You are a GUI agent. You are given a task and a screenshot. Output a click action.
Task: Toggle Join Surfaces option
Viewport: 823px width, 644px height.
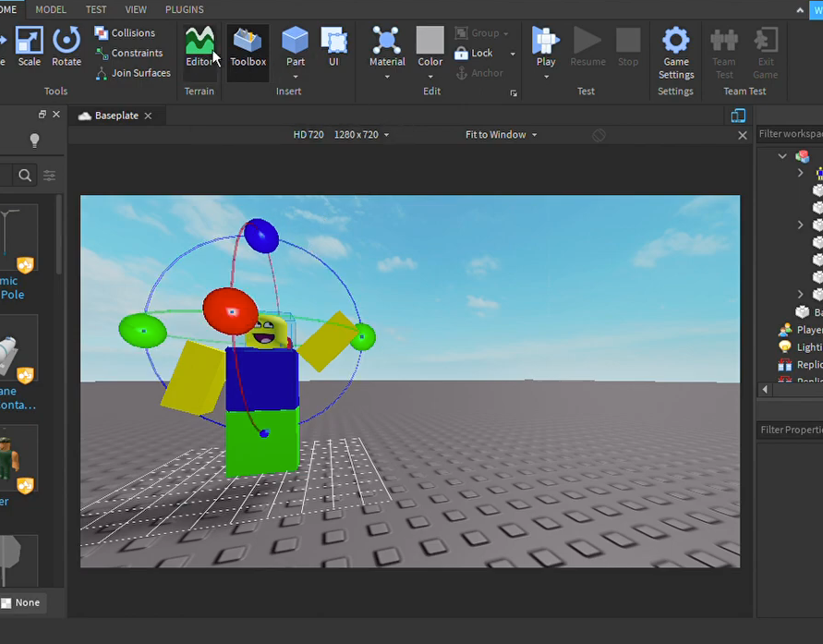pyautogui.click(x=133, y=72)
